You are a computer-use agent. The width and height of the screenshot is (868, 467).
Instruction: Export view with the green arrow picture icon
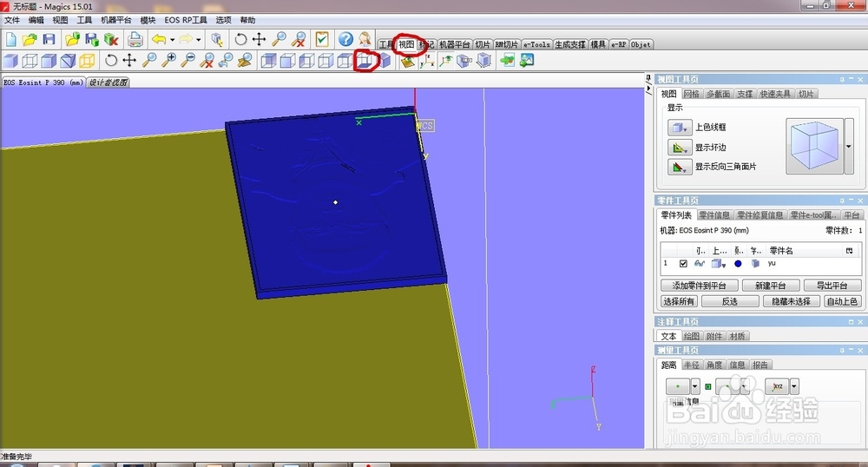(x=527, y=60)
